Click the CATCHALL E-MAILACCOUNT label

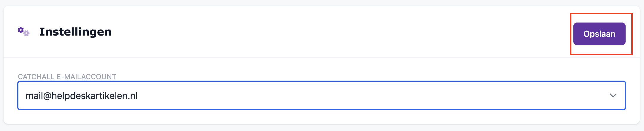click(x=67, y=77)
